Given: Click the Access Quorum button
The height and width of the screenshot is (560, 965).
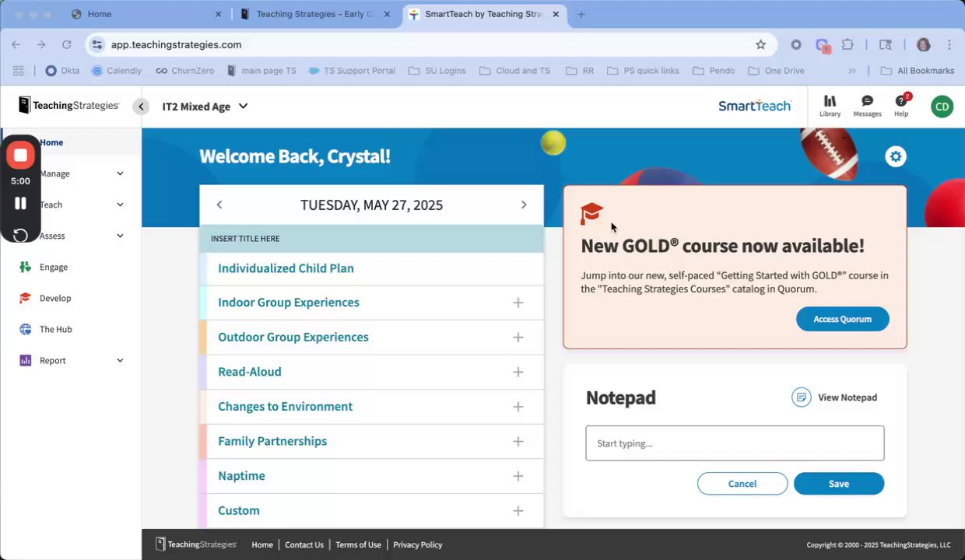Looking at the screenshot, I should click(x=842, y=319).
